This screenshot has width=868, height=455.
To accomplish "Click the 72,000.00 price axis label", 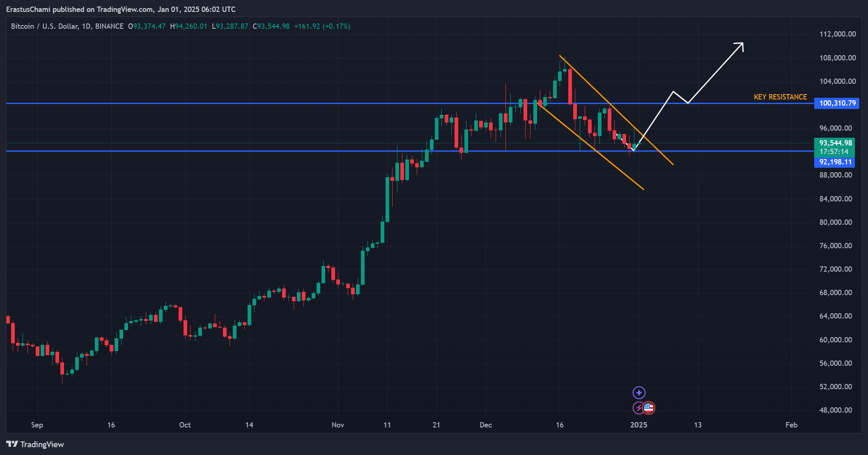I will [x=836, y=269].
